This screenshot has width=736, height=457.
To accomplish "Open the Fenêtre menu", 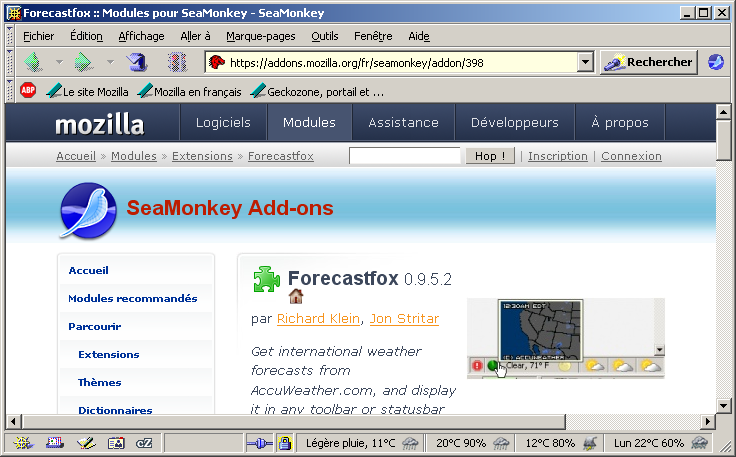I will tap(373, 36).
